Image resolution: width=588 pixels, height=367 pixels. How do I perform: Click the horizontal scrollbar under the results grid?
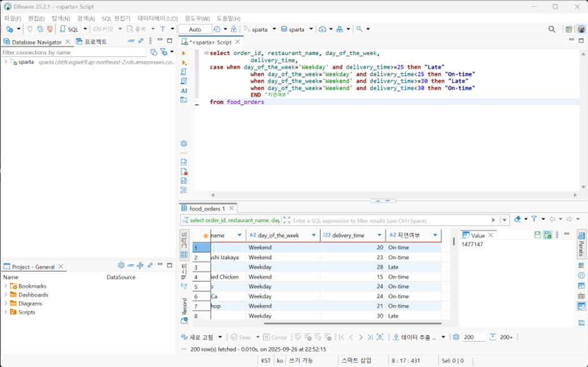click(x=353, y=323)
